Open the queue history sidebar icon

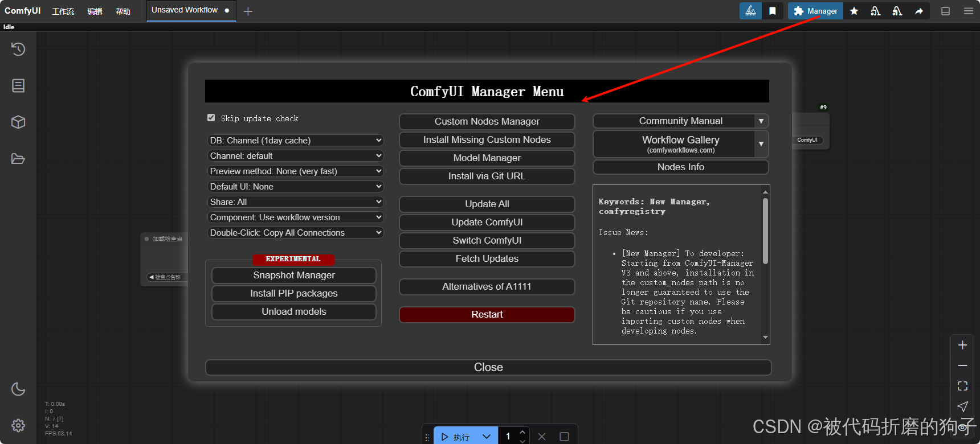pyautogui.click(x=18, y=49)
